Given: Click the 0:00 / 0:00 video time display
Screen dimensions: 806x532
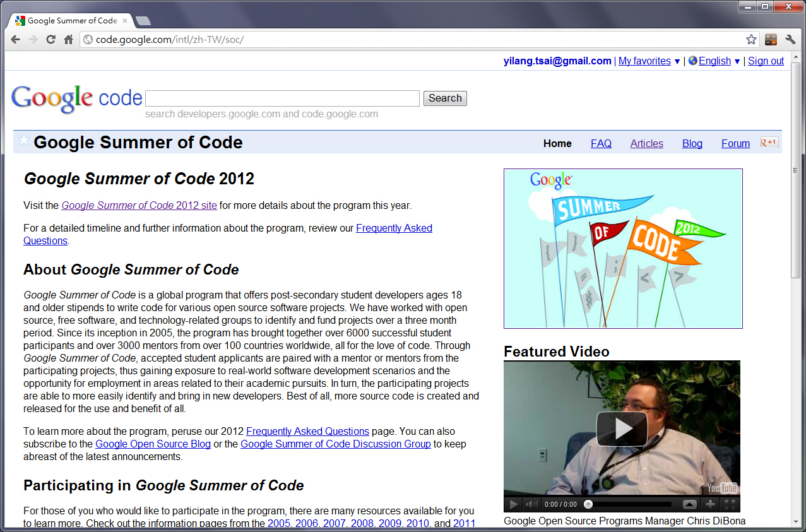Looking at the screenshot, I should click(x=560, y=505).
